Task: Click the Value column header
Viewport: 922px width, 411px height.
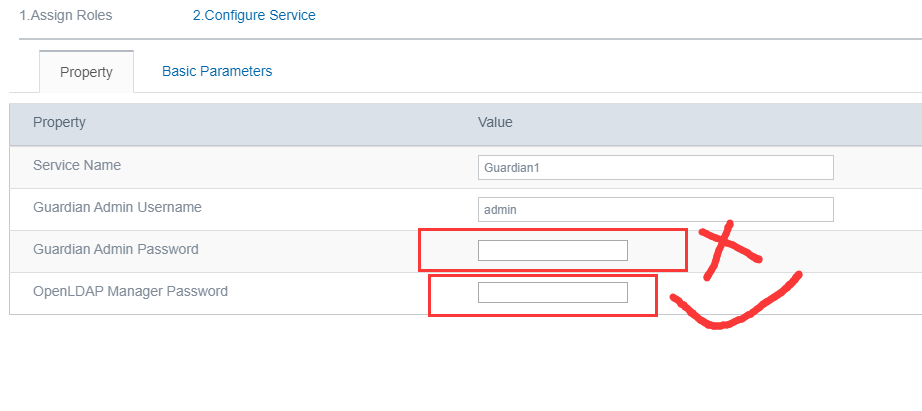Action: pyautogui.click(x=495, y=122)
